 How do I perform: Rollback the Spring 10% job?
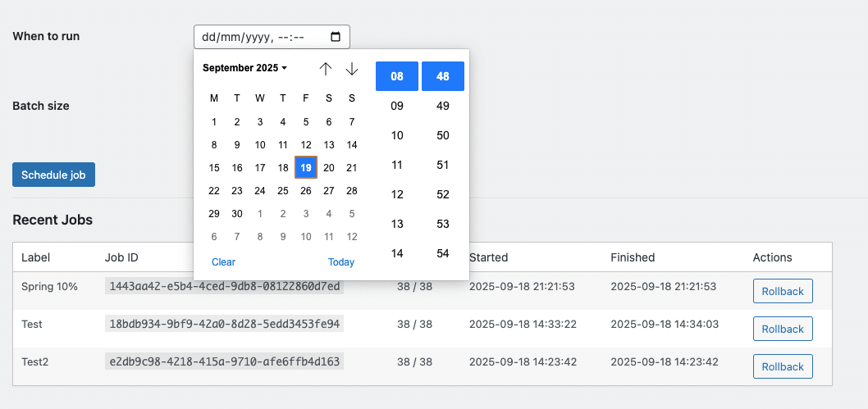coord(783,291)
